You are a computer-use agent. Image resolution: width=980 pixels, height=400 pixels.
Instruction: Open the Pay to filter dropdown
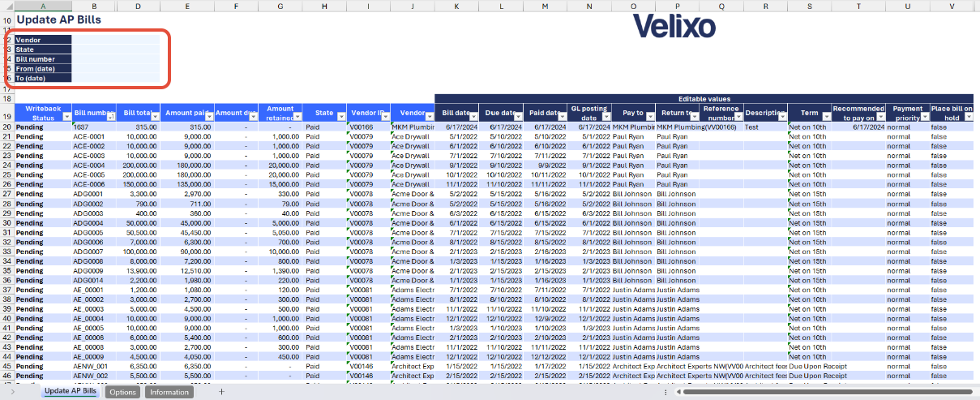649,118
